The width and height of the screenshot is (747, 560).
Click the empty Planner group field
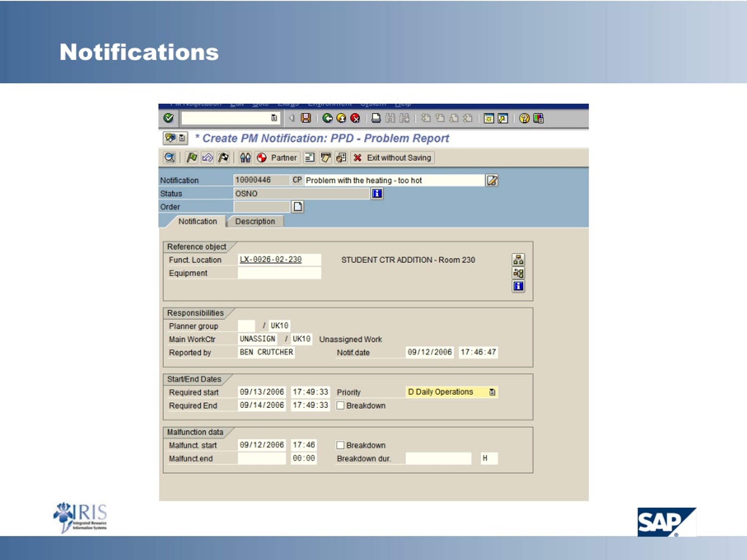pos(247,326)
